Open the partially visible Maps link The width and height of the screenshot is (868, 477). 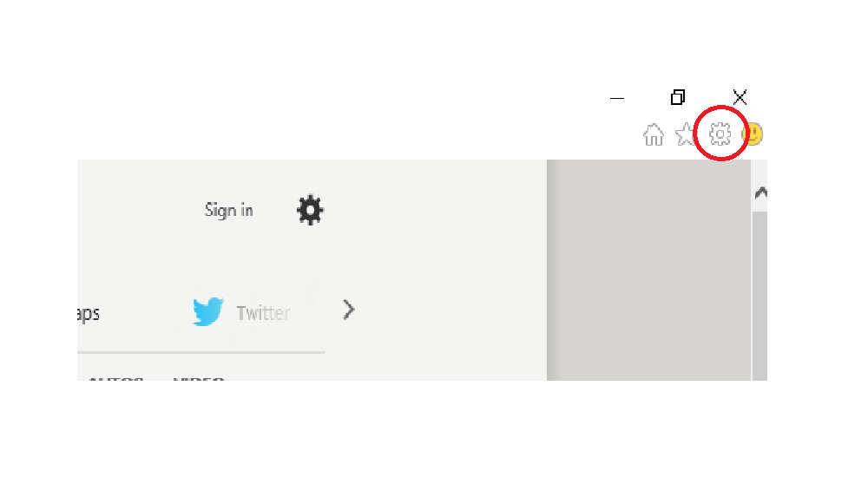tap(88, 314)
